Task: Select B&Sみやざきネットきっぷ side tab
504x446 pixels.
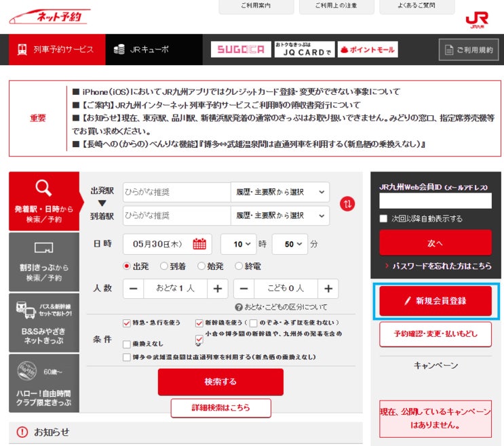Action: (x=44, y=323)
